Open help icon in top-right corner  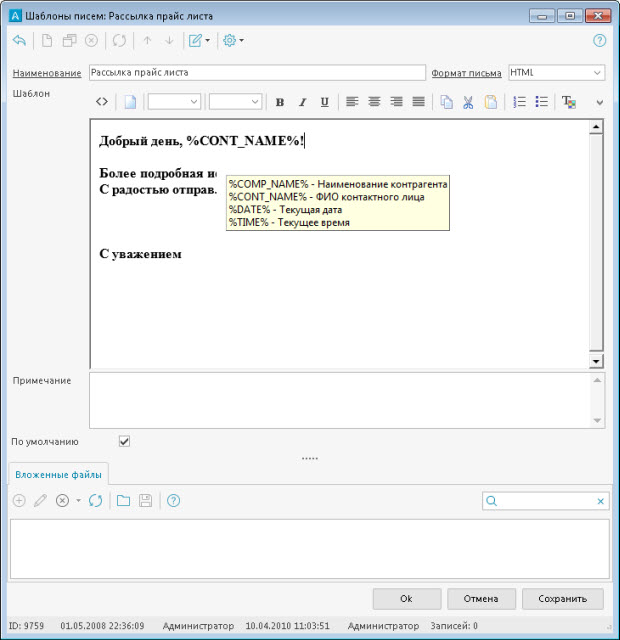tap(600, 41)
